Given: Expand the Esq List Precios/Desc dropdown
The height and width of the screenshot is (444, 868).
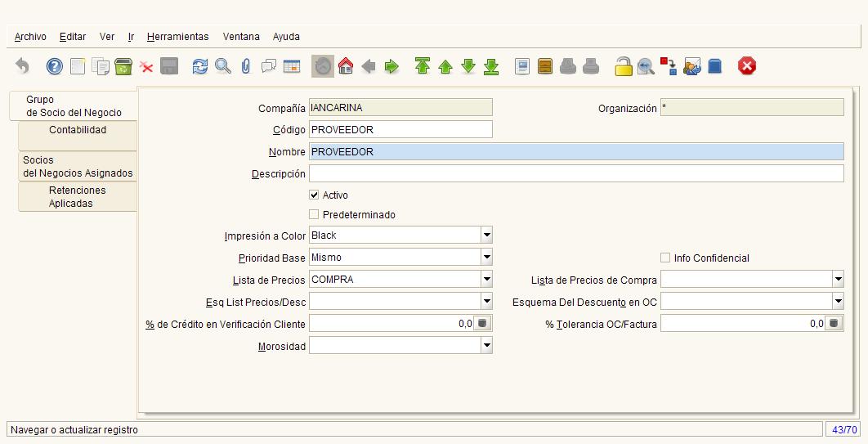Looking at the screenshot, I should click(x=486, y=301).
